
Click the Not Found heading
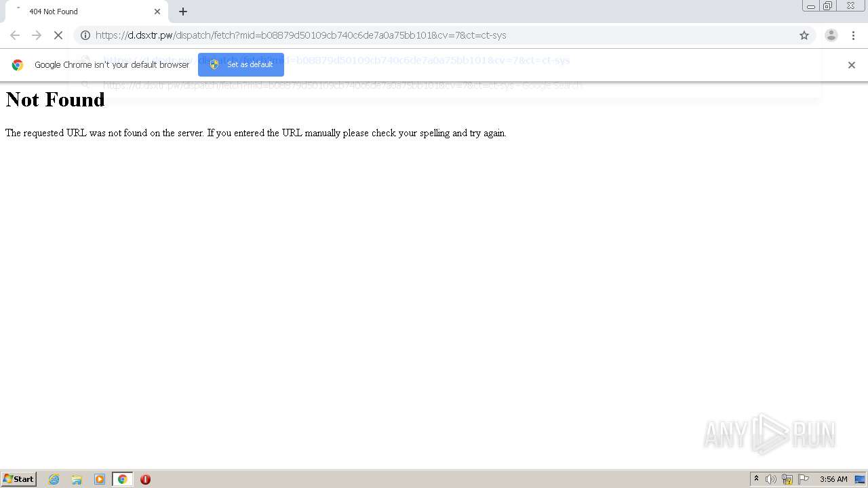pyautogui.click(x=56, y=100)
